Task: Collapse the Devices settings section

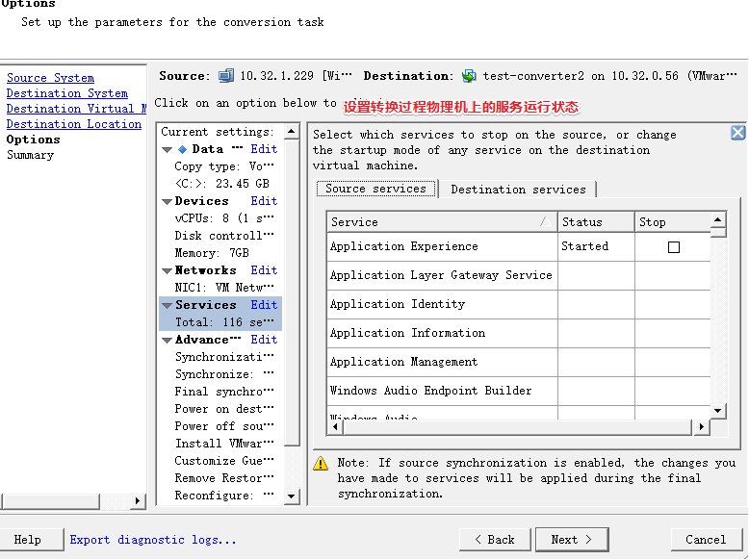Action: (x=168, y=202)
